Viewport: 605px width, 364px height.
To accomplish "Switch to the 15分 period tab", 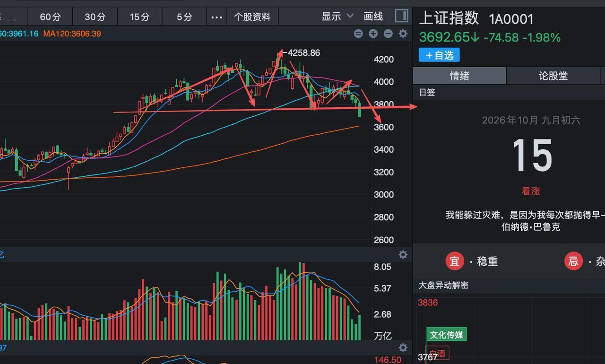I will tap(140, 17).
